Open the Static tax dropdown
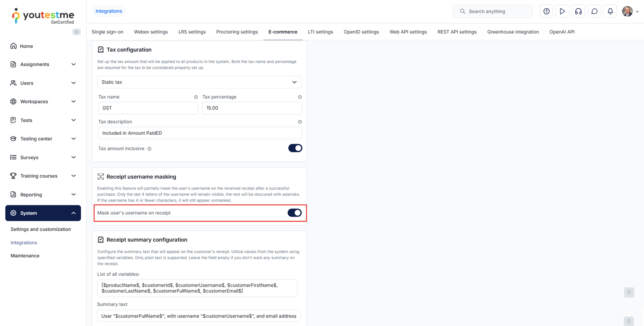The width and height of the screenshot is (644, 326). click(199, 82)
